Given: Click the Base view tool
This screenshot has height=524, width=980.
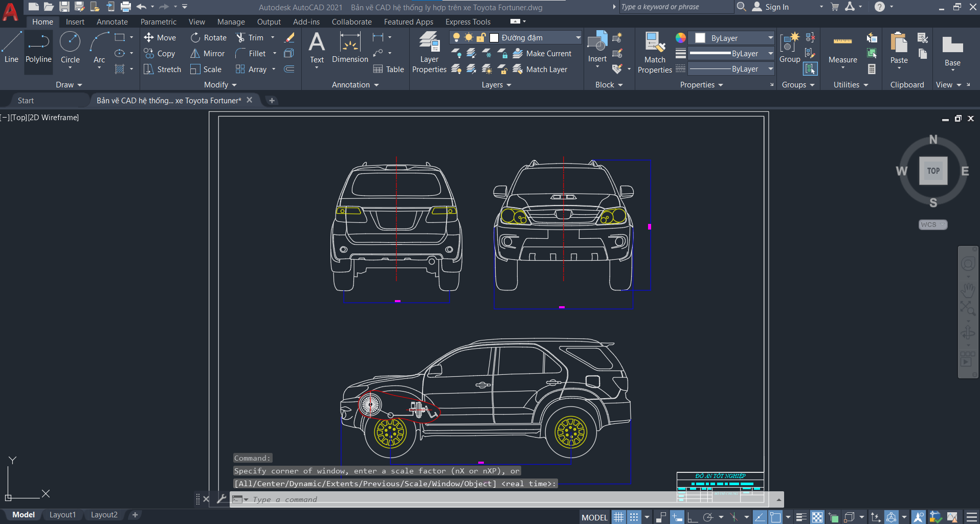Looking at the screenshot, I should click(952, 51).
